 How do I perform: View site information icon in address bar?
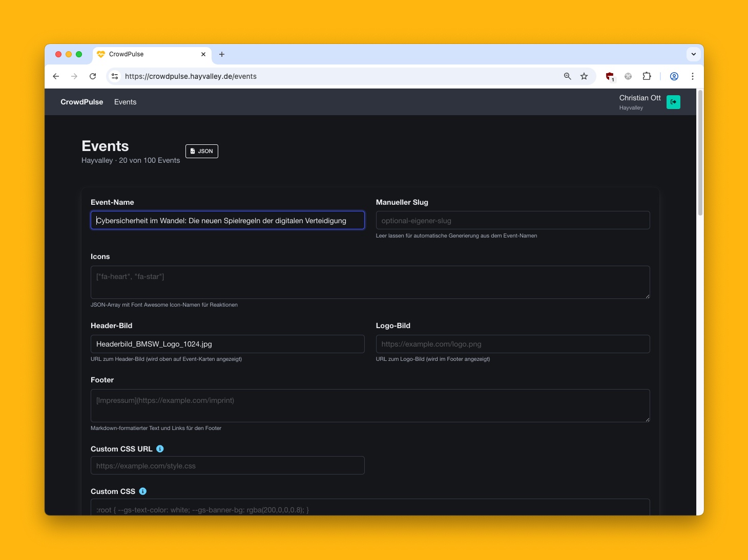coord(115,76)
